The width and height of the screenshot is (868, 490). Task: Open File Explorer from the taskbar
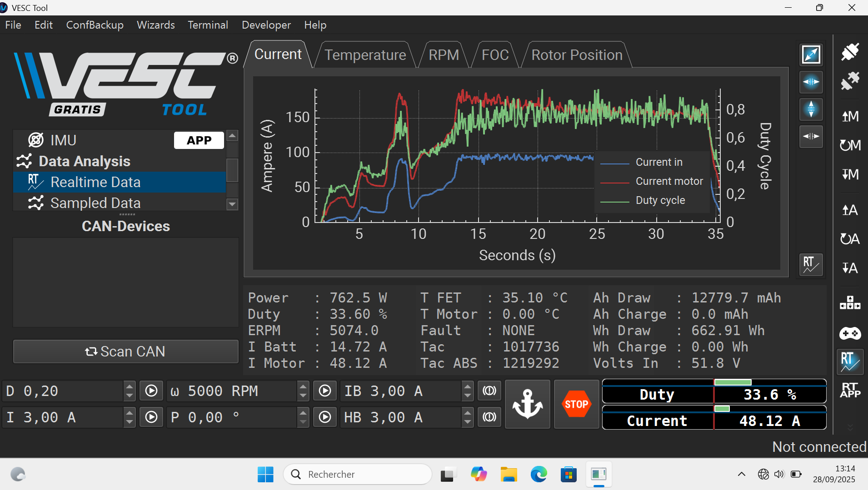point(509,475)
